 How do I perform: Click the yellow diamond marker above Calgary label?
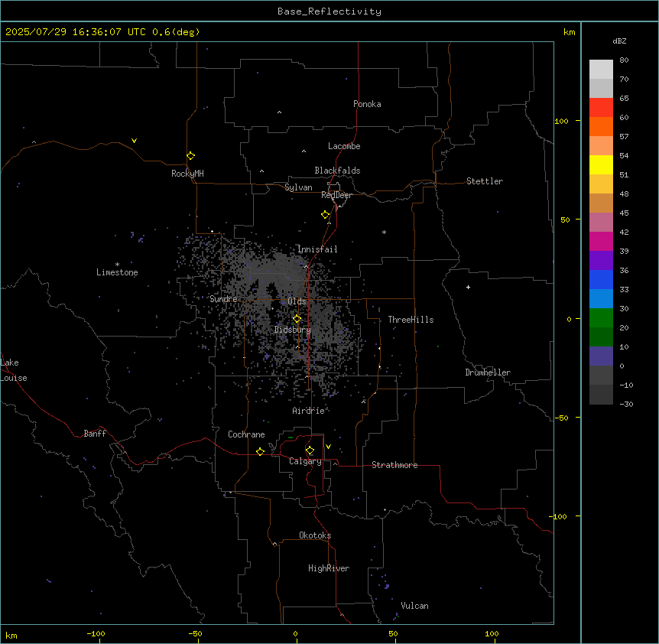click(x=310, y=450)
